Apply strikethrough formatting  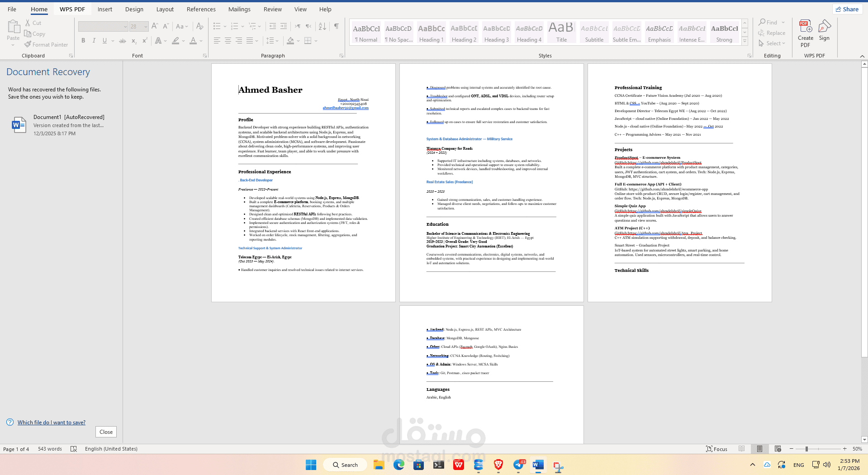[122, 41]
